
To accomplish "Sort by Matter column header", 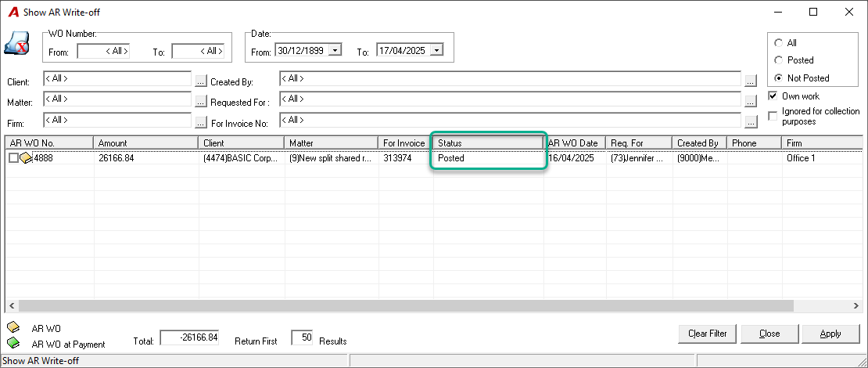I will point(331,143).
